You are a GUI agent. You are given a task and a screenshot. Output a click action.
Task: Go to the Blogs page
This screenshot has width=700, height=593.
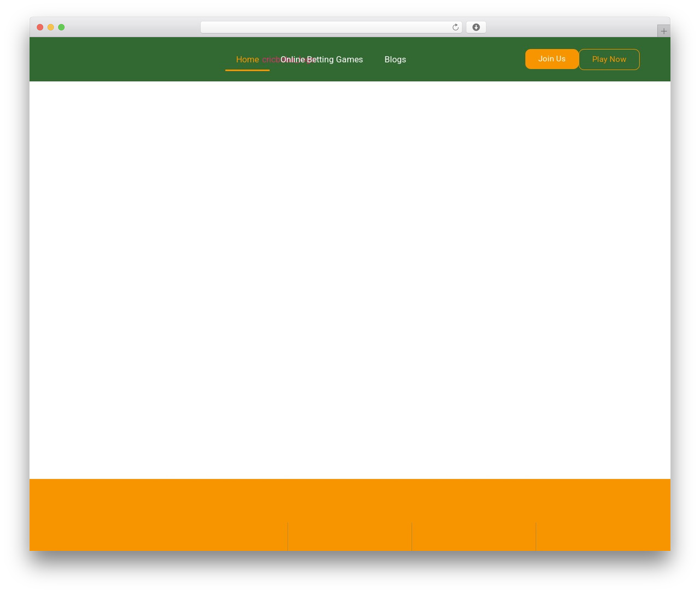395,60
